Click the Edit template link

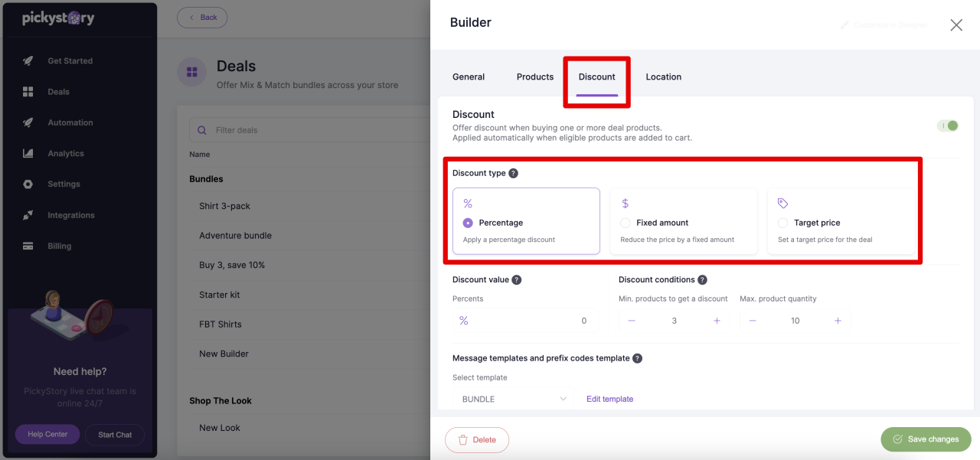tap(610, 399)
